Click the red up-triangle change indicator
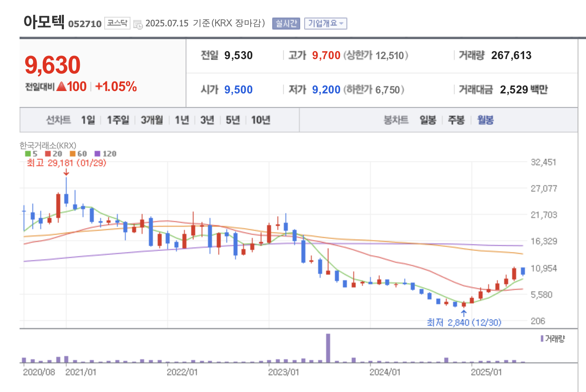Viewport: 586px width, 392px height. pos(61,86)
